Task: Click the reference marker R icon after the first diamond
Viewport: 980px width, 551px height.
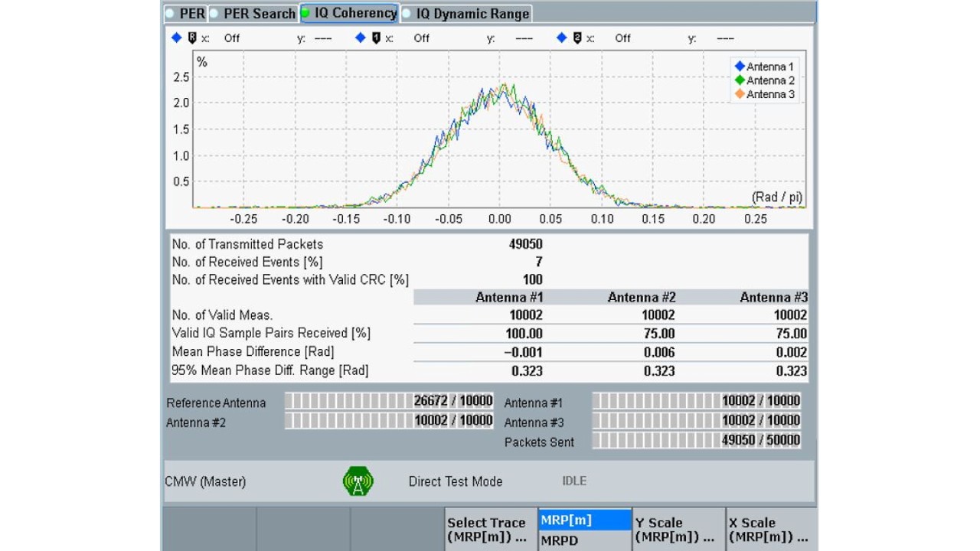Action: [192, 37]
